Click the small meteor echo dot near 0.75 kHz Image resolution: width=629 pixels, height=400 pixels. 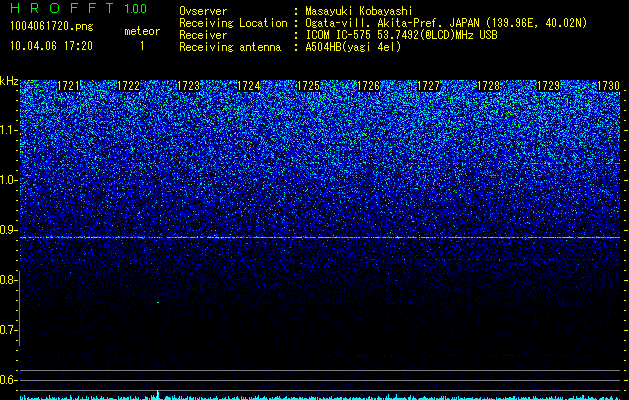click(x=158, y=303)
